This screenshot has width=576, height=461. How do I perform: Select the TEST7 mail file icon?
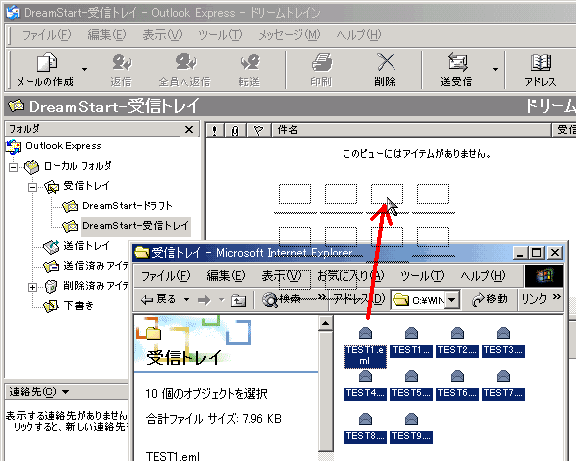[503, 376]
